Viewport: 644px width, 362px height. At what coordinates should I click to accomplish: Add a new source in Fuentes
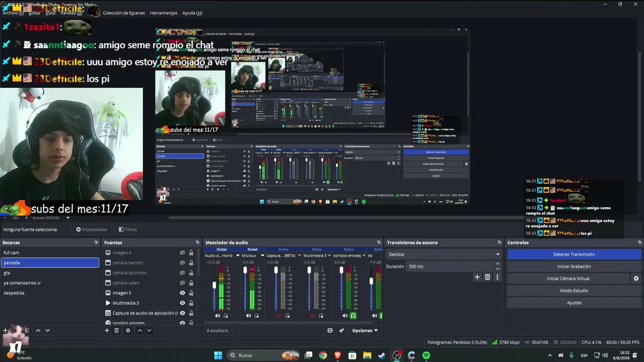[x=107, y=330]
